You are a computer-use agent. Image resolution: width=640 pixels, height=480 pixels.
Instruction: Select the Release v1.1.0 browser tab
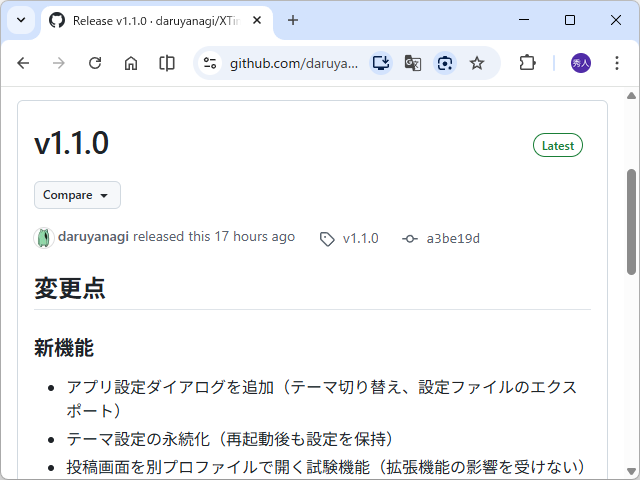click(157, 21)
